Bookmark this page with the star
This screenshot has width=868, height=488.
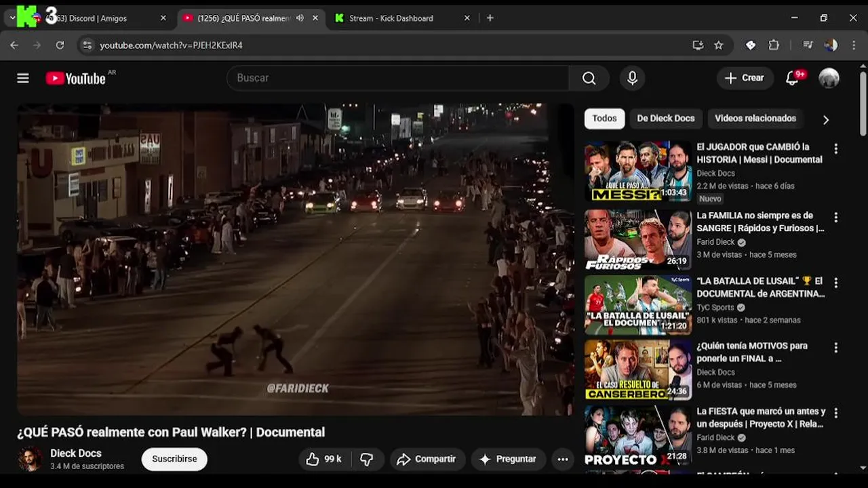pyautogui.click(x=719, y=45)
